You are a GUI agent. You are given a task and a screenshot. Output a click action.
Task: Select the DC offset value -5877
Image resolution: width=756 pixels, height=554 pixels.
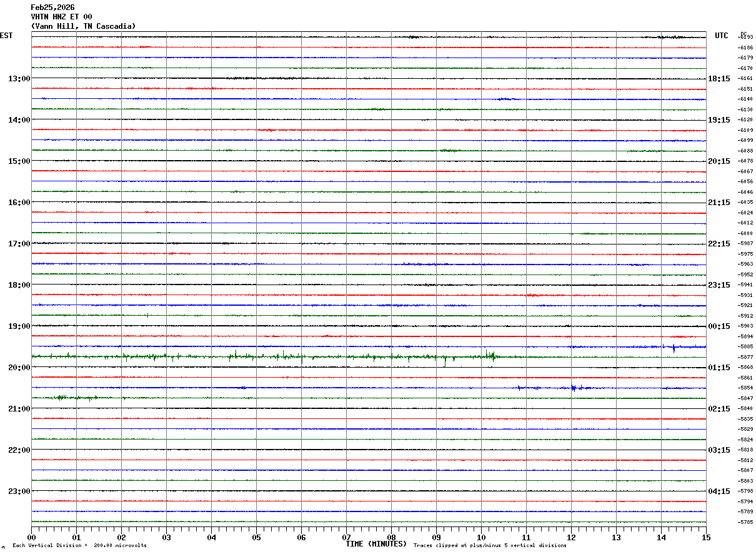click(x=746, y=358)
